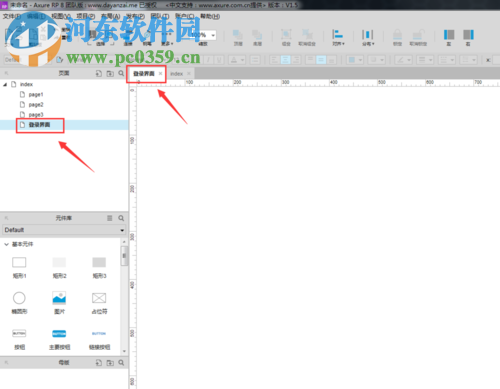Pick the 矩形2 rectangle widget
The width and height of the screenshot is (500, 389).
59,268
